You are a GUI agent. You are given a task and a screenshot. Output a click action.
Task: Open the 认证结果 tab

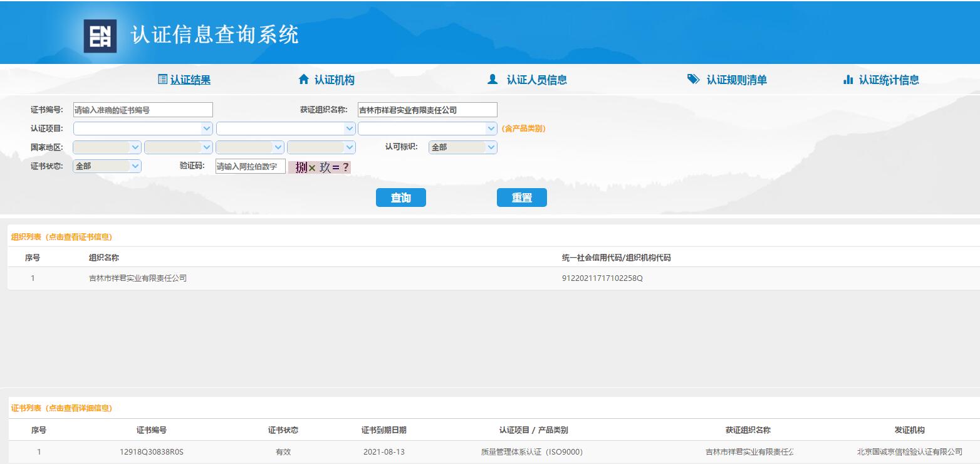(x=190, y=80)
